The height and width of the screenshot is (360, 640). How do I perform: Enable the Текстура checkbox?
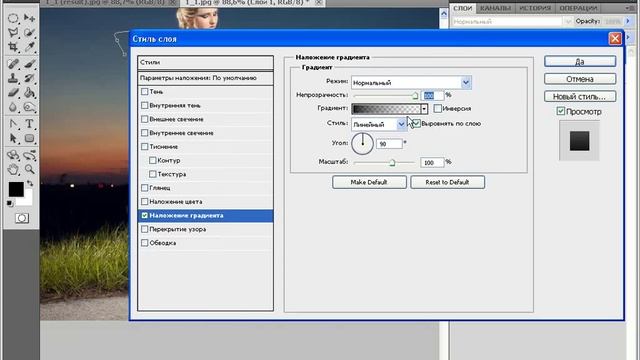[153, 174]
